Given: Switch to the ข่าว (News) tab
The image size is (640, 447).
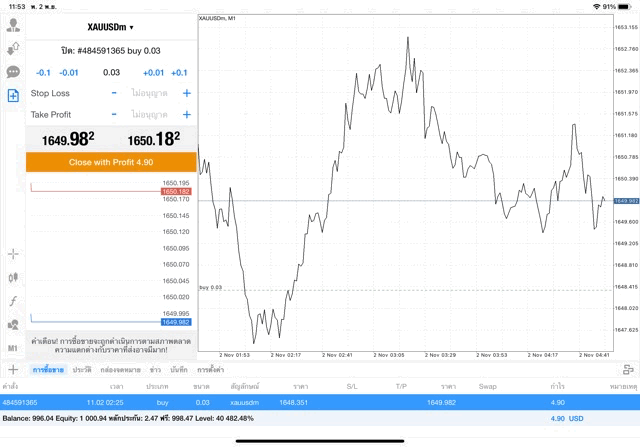Looking at the screenshot, I should (155, 370).
